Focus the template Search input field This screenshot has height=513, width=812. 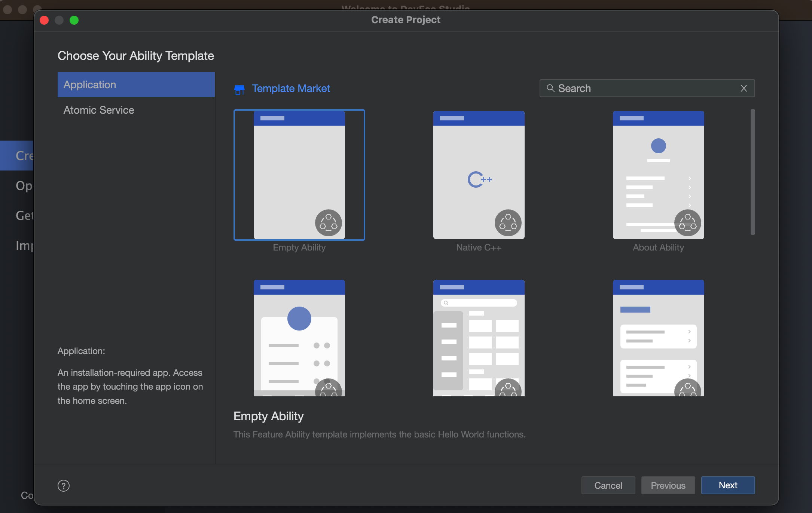[647, 88]
